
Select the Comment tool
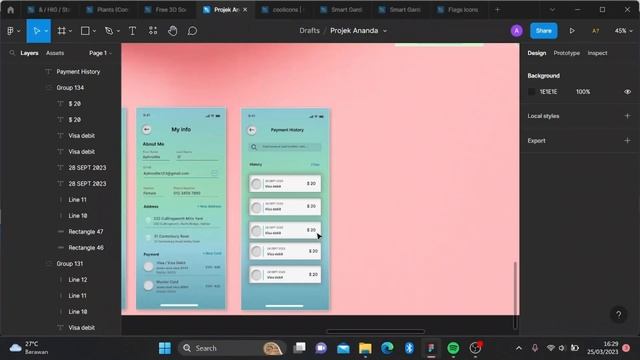pos(192,31)
